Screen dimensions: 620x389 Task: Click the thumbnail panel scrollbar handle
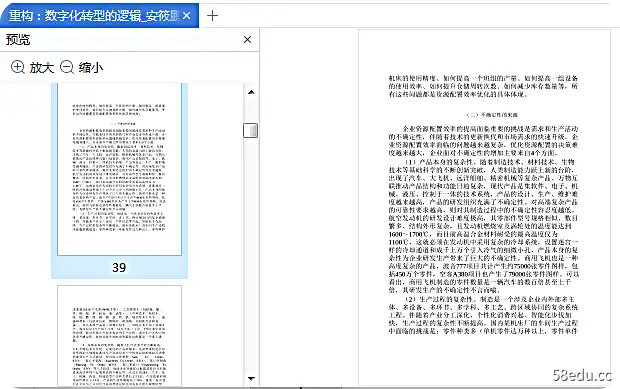pyautogui.click(x=250, y=130)
